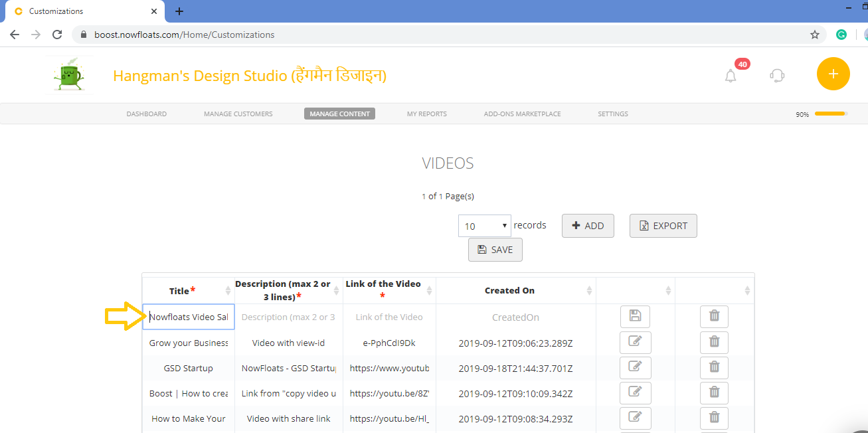Screen dimensions: 868x433
Task: Edit the Grow your Business row
Action: pyautogui.click(x=635, y=343)
